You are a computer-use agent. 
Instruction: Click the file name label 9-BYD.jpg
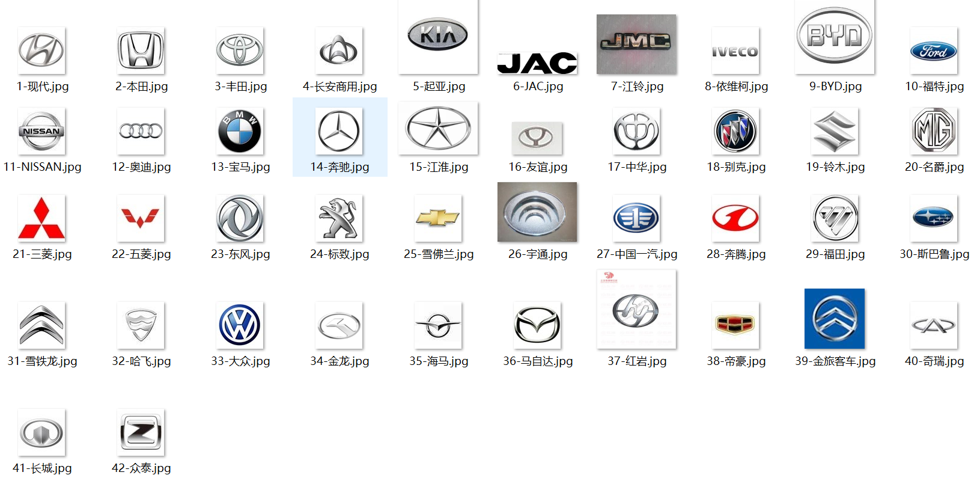tap(835, 87)
